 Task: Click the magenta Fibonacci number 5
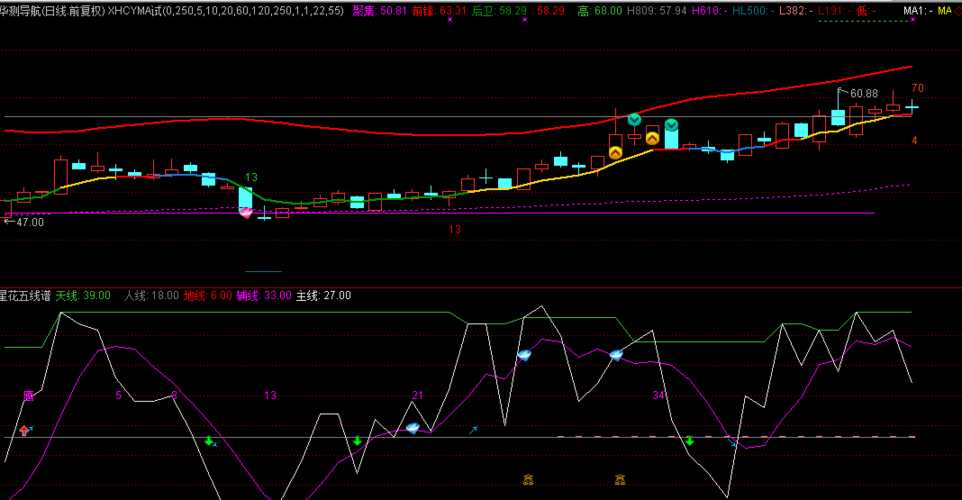click(x=118, y=395)
